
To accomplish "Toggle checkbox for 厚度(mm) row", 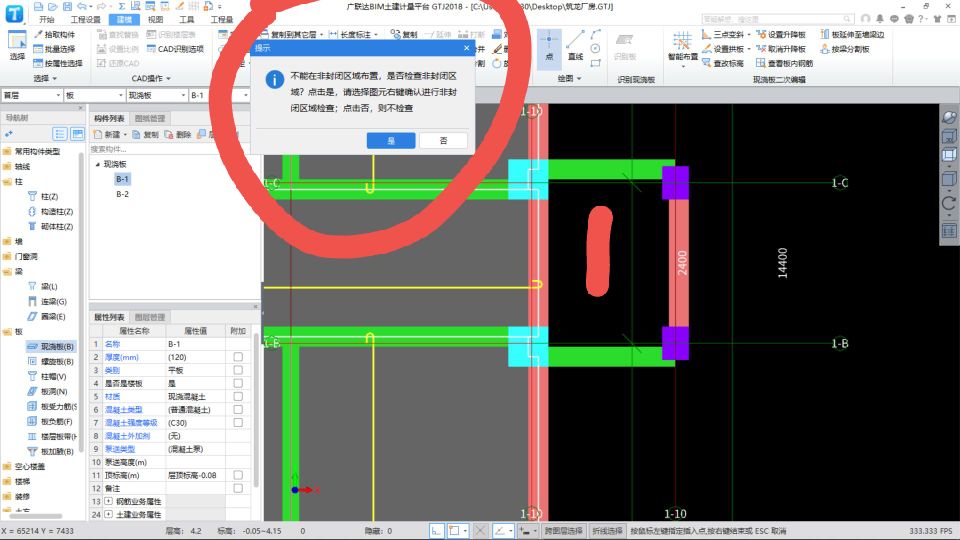I will pos(238,357).
